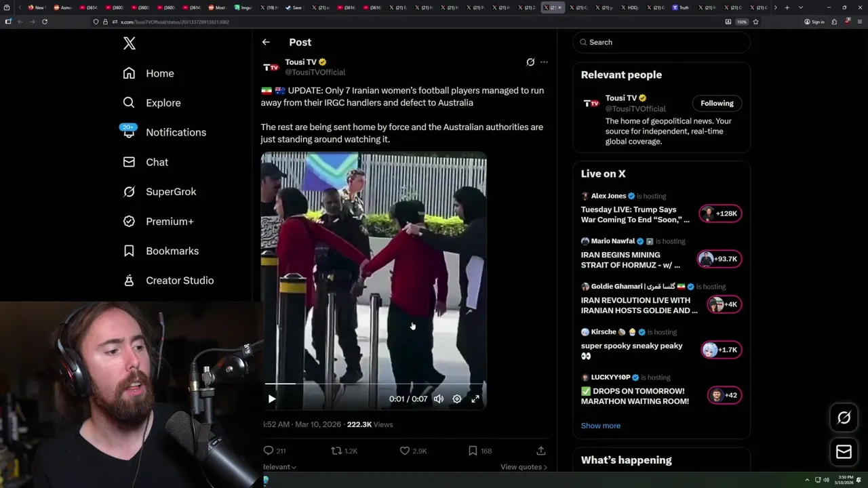Go back using the Post arrow
The image size is (868, 488).
(266, 42)
